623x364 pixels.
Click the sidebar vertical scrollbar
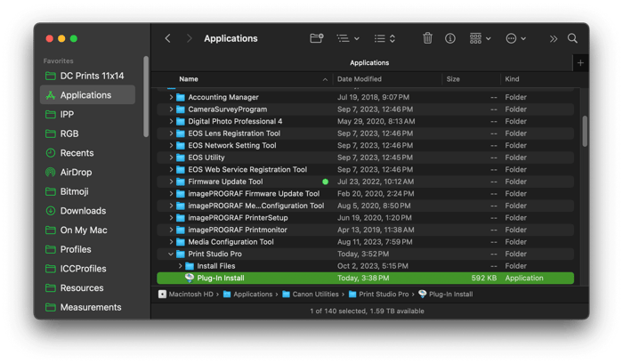(146, 97)
